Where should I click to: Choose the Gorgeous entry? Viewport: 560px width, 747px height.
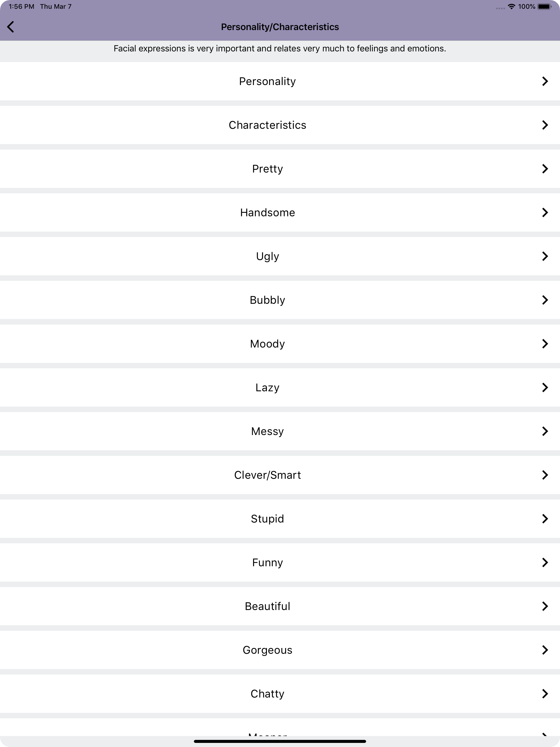(x=280, y=650)
